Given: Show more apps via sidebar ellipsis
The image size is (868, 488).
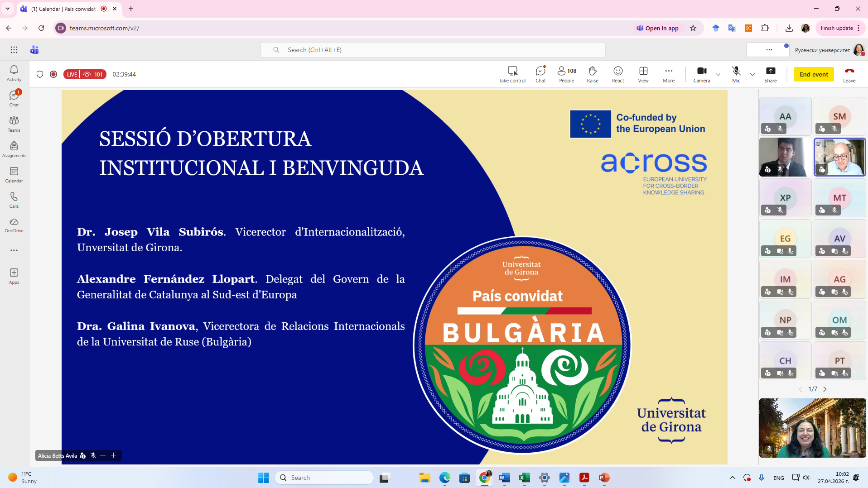Looking at the screenshot, I should (x=14, y=250).
